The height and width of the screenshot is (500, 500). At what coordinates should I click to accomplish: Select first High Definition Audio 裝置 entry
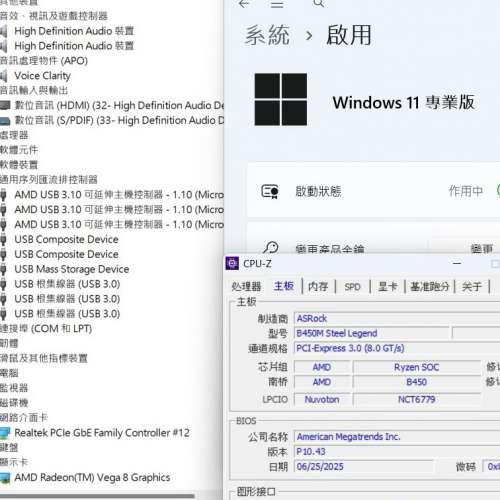[74, 31]
